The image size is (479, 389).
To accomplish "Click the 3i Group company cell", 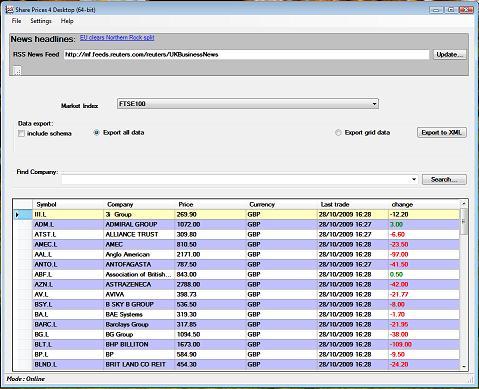I will tap(139, 215).
